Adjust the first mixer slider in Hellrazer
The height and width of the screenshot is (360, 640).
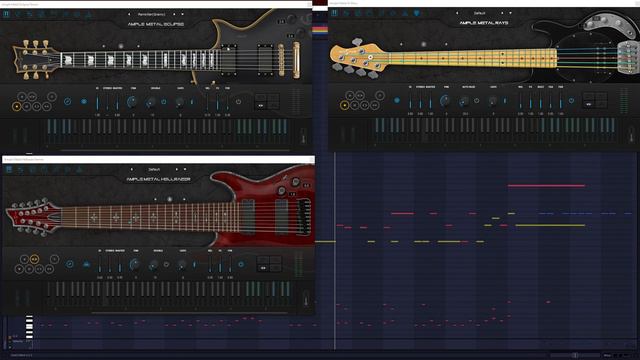(x=100, y=265)
